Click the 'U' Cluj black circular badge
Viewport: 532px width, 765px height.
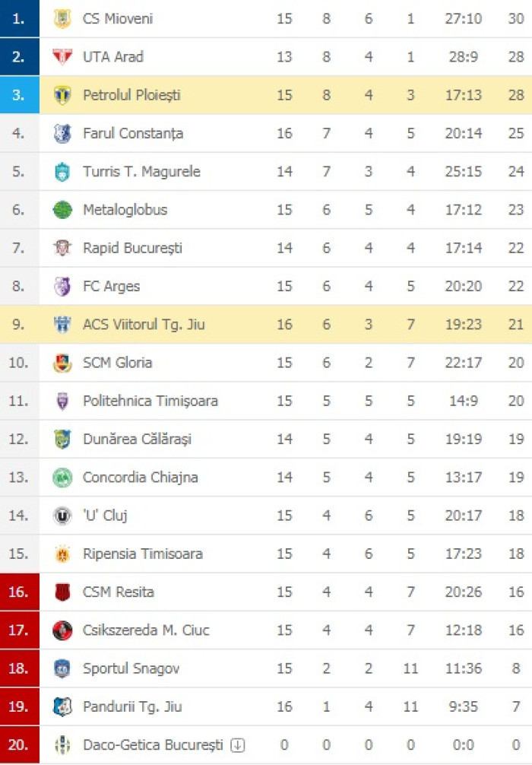(62, 516)
